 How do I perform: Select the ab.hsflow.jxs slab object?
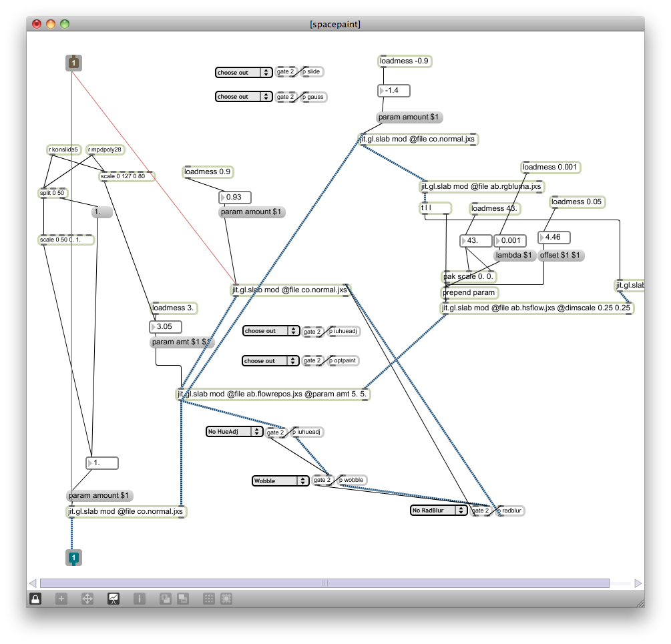pos(537,308)
